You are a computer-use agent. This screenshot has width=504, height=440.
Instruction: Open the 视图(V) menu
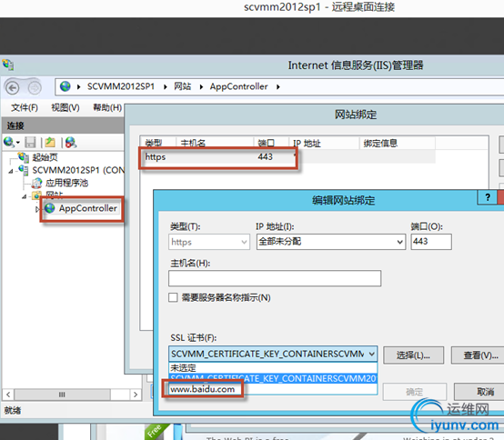66,107
